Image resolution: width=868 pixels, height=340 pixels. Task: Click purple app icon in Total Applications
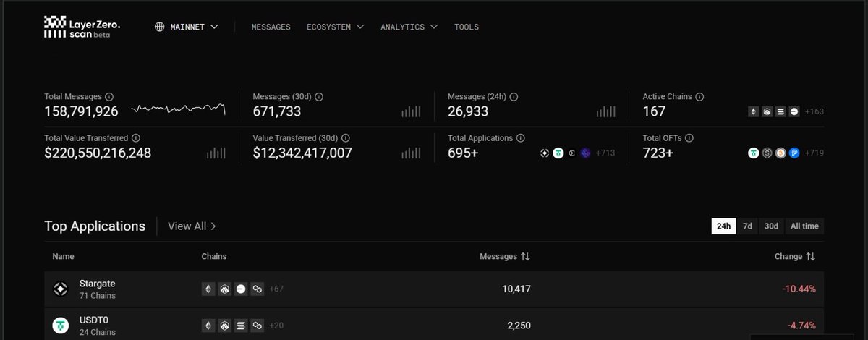(586, 153)
